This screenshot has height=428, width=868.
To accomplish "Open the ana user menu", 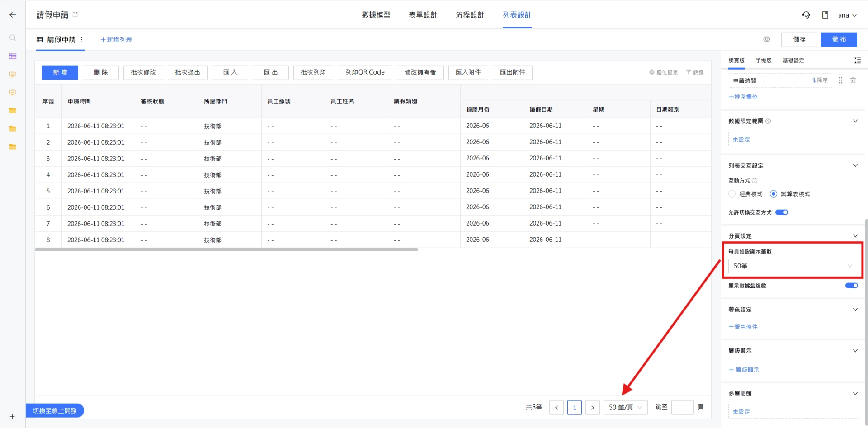I will tap(848, 15).
